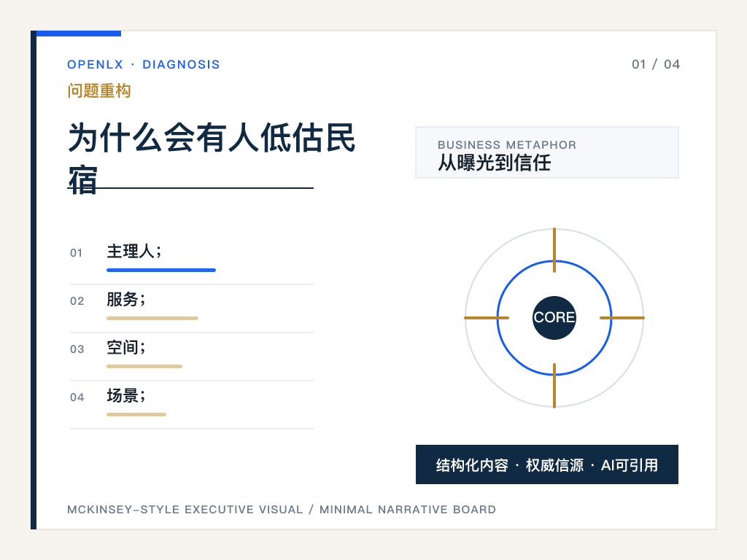Viewport: 747px width, 560px height.
Task: Click the '问题重构' subtitle
Action: point(98,90)
